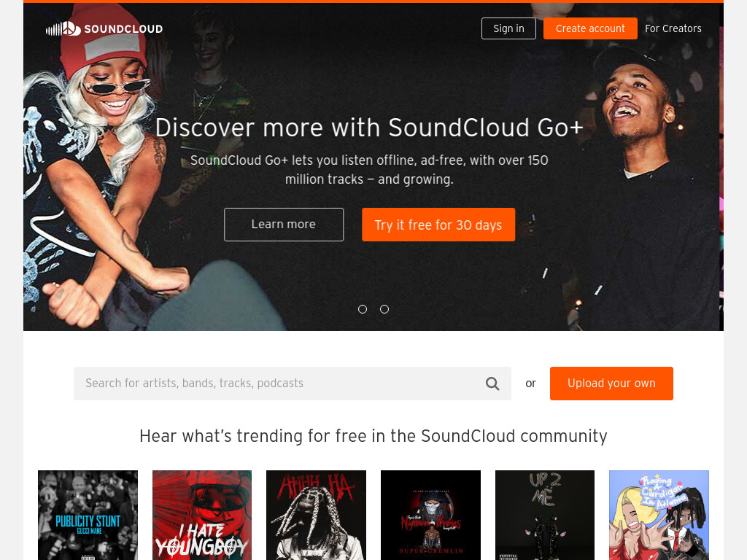
Task: Open the For Creators link
Action: coord(673,28)
